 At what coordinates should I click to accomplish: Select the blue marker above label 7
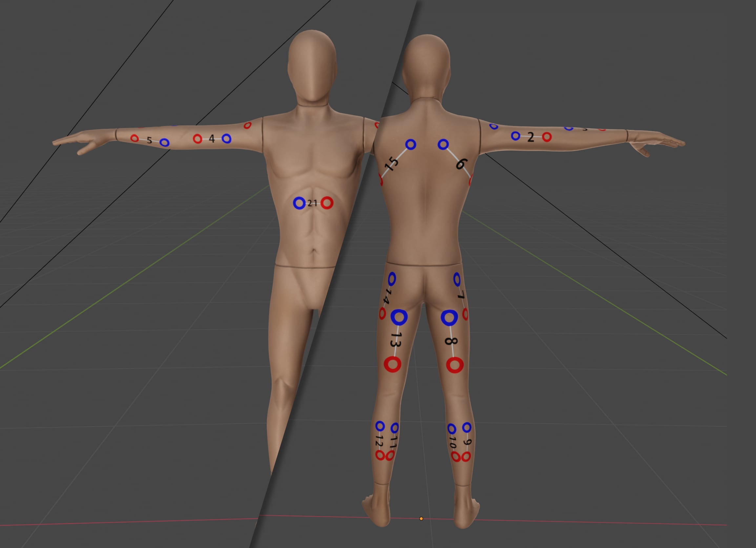(457, 279)
